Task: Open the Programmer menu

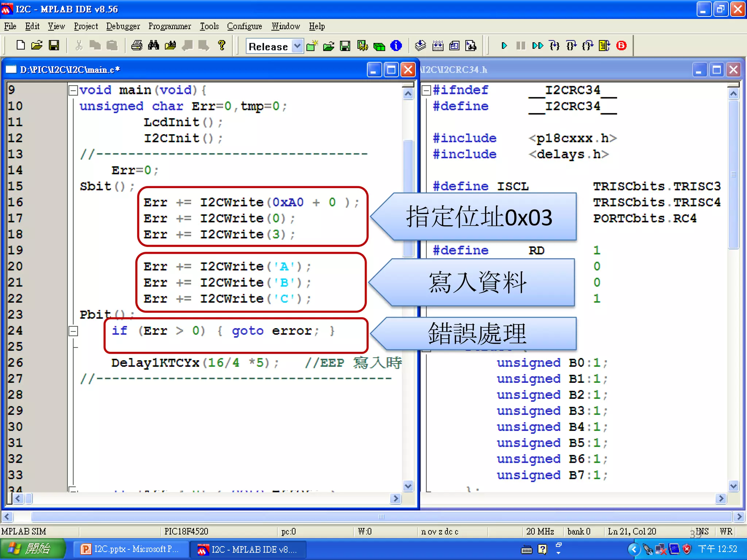Action: tap(170, 26)
